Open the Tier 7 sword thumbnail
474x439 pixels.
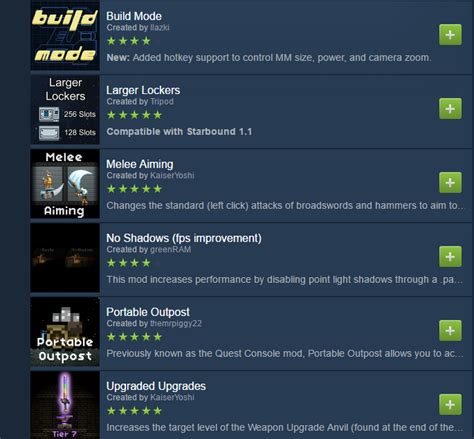pyautogui.click(x=65, y=405)
